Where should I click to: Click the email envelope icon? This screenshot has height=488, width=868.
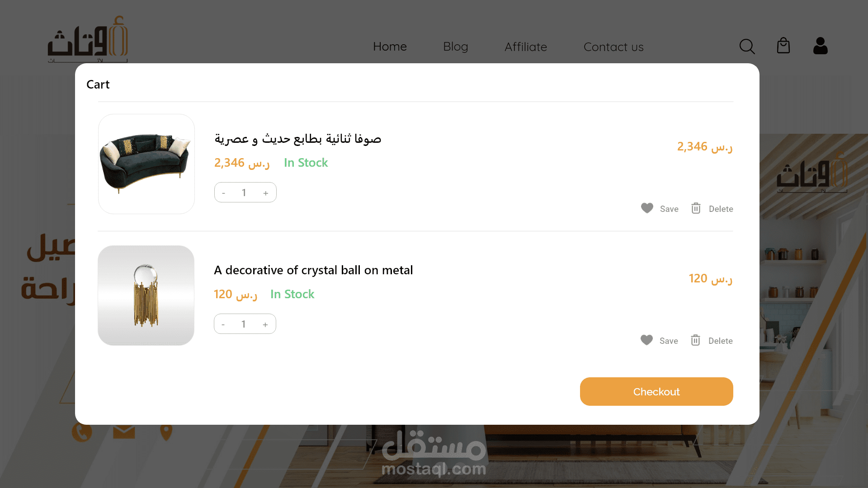coord(124,432)
